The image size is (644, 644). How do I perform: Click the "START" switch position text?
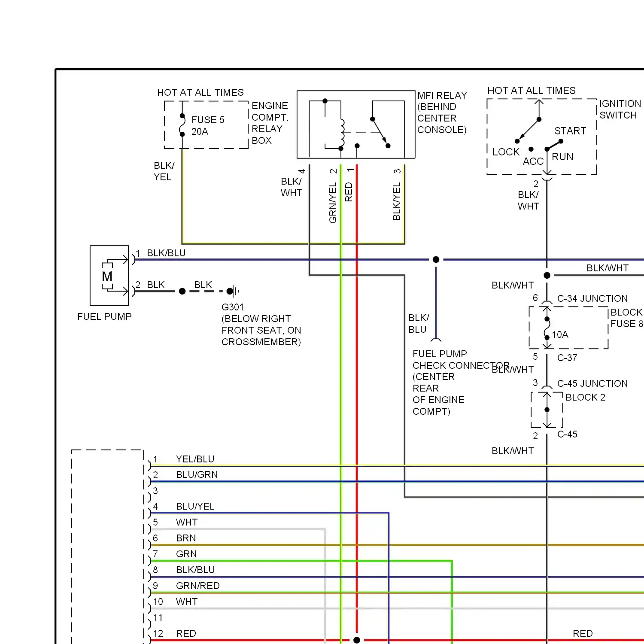pos(570,131)
